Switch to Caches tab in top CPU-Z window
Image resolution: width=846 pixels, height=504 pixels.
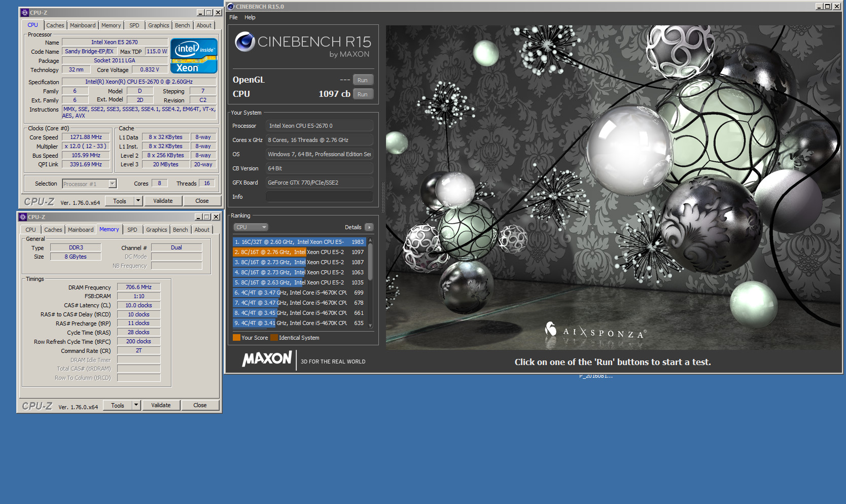(55, 25)
